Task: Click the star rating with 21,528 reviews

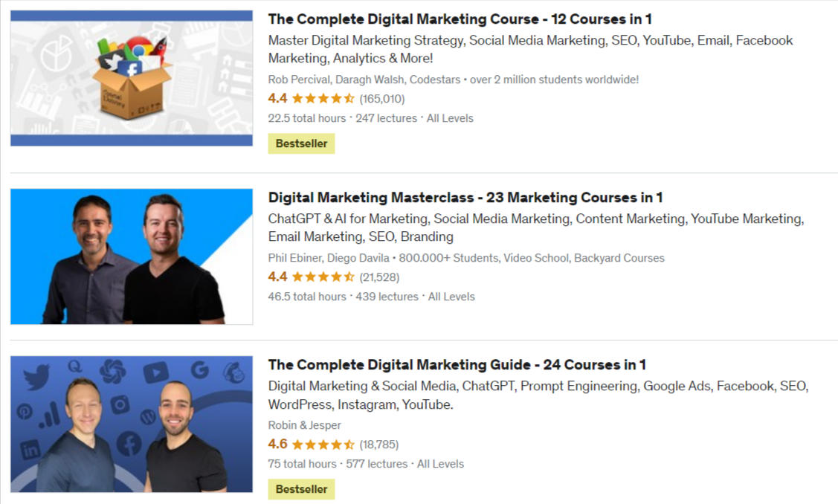Action: [x=323, y=277]
